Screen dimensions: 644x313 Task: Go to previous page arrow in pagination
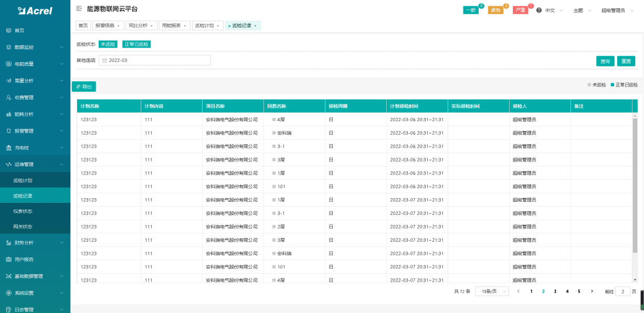click(519, 291)
